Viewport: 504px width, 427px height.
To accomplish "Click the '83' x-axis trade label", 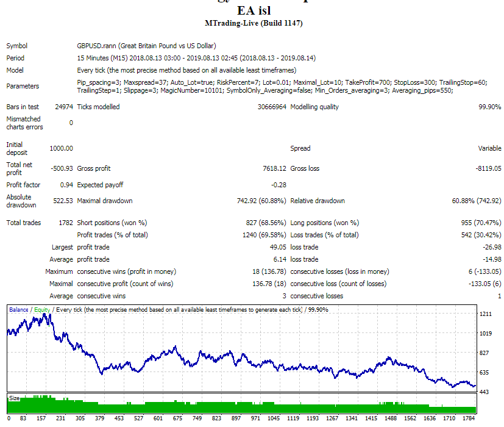I will (x=23, y=418).
